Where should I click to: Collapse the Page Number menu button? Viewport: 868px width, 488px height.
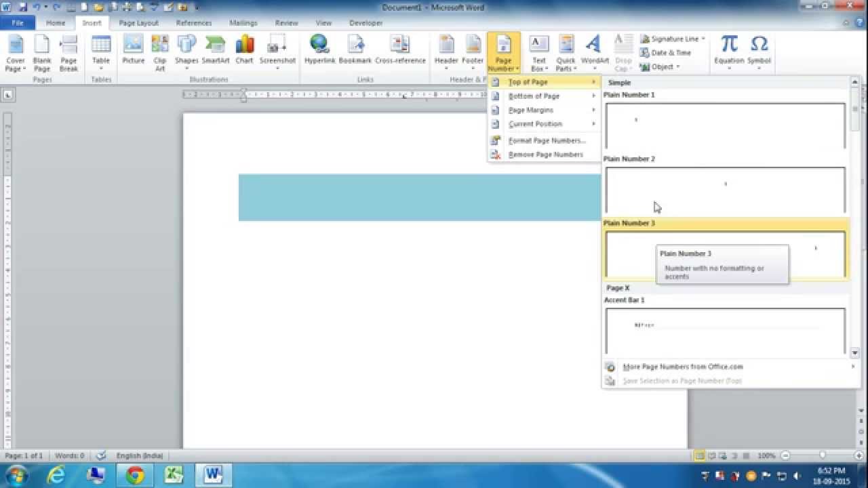pyautogui.click(x=503, y=54)
